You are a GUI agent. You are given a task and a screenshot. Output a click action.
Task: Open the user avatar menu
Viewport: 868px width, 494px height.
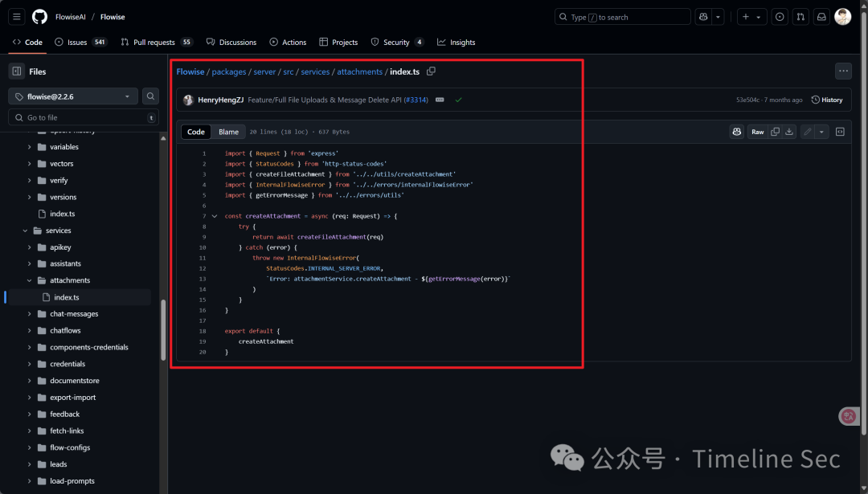pyautogui.click(x=842, y=17)
